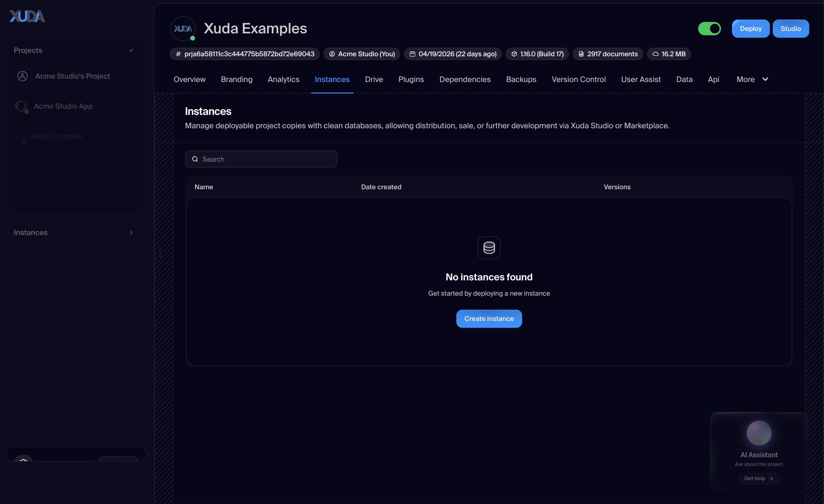Viewport: 824px width, 504px height.
Task: Expand the sidebar Instances section
Action: [x=74, y=232]
